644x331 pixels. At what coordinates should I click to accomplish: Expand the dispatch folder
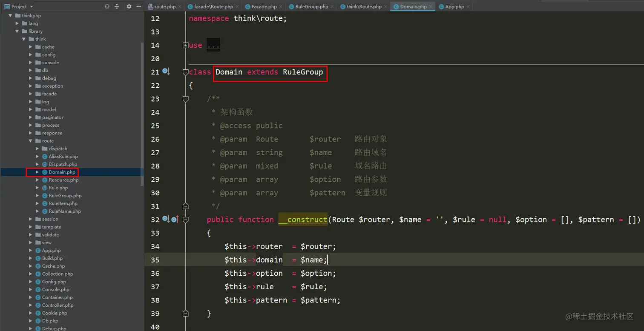37,148
